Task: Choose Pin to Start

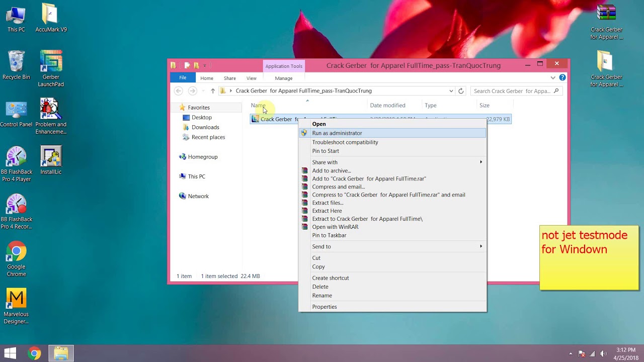Action: [x=392, y=151]
